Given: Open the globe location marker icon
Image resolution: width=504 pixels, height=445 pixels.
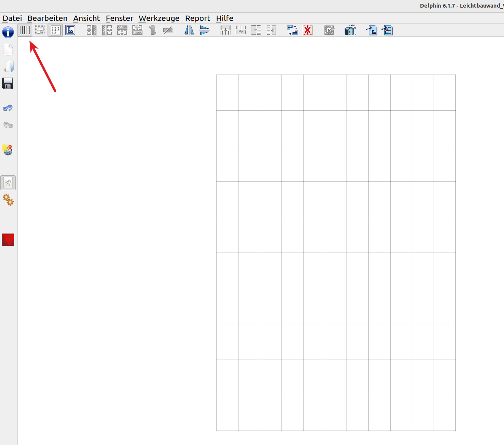Looking at the screenshot, I should (x=8, y=150).
